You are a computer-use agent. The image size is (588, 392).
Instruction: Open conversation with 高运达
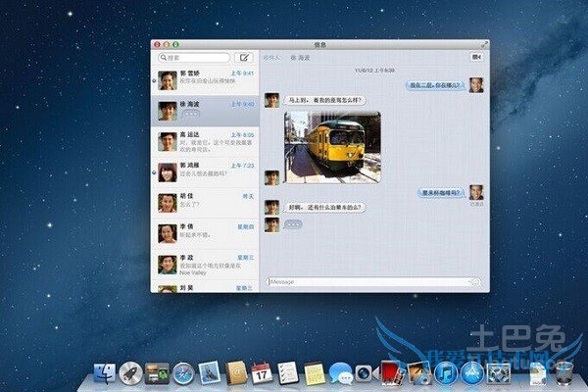205,141
